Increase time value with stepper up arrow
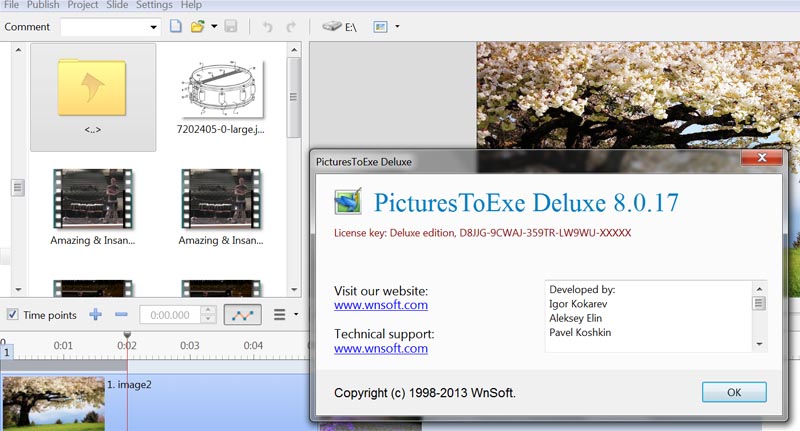800x431 pixels. coord(208,310)
